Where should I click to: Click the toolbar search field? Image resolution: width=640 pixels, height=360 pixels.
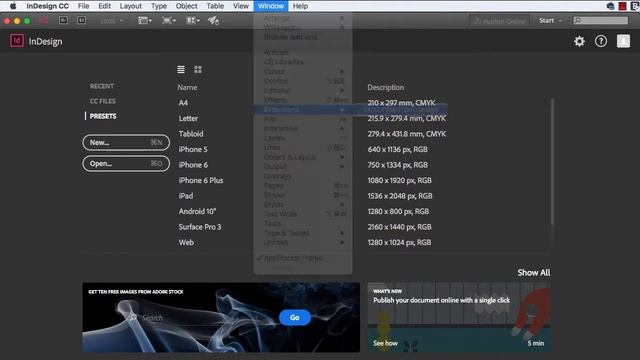pyautogui.click(x=600, y=20)
